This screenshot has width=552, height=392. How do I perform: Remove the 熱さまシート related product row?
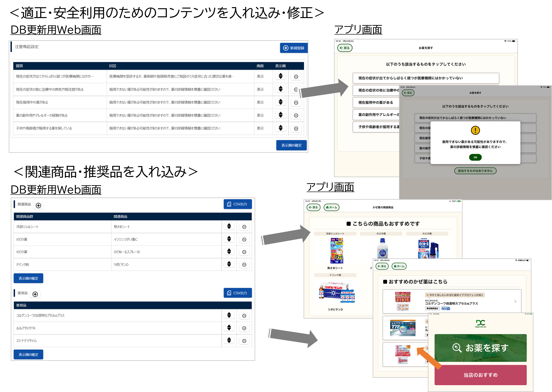(244, 227)
